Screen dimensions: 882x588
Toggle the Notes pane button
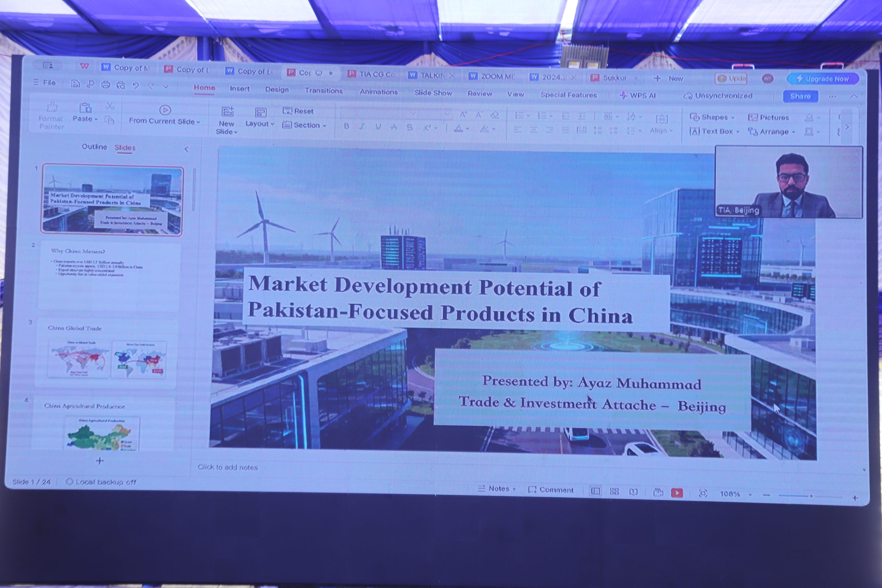pos(497,489)
